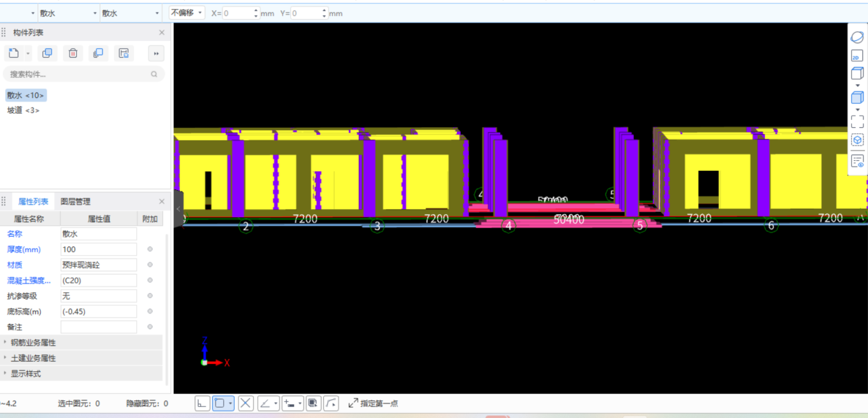Toggle the 附加 marker for 混凝土强度

[x=150, y=280]
